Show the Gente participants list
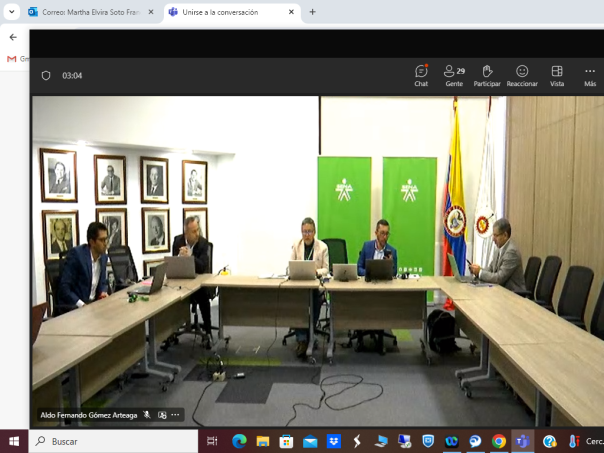 [454, 75]
